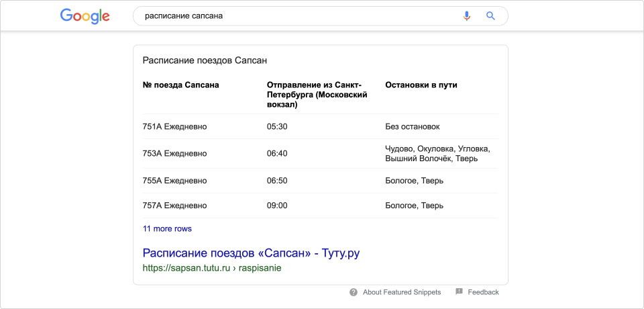
Task: Click departure time '06:50'
Action: tap(277, 181)
